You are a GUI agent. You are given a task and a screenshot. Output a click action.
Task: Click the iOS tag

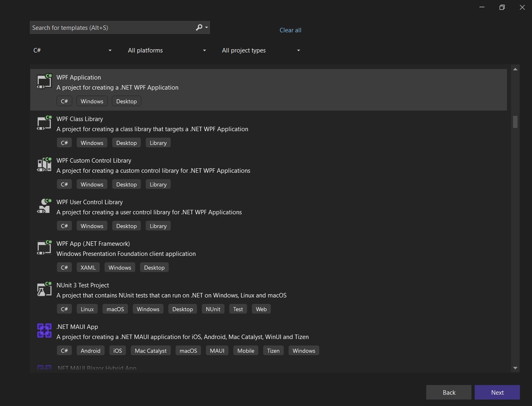pyautogui.click(x=117, y=351)
